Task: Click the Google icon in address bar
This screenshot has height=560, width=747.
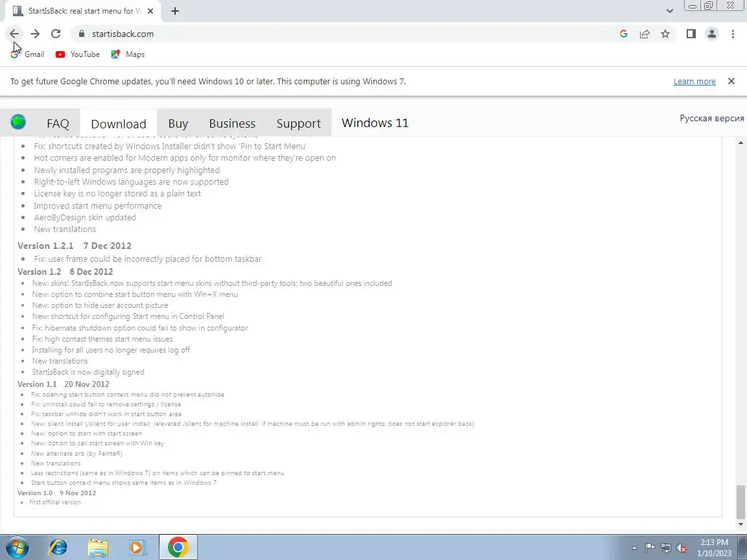Action: [x=624, y=34]
